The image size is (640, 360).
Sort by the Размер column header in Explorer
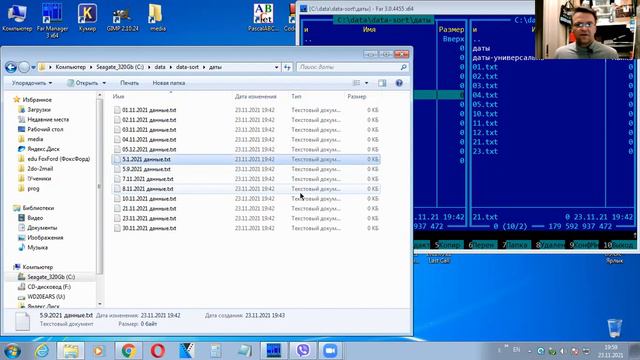coord(357,96)
